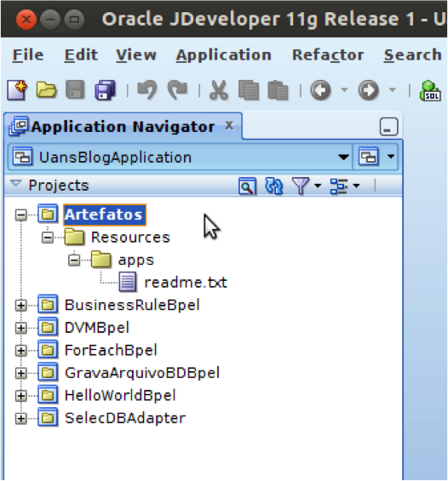Click the Application Menu icon button
This screenshot has width=448, height=481.
click(368, 157)
